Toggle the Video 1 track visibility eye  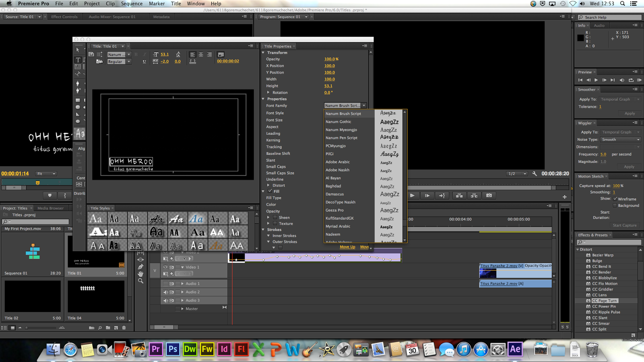(x=165, y=267)
